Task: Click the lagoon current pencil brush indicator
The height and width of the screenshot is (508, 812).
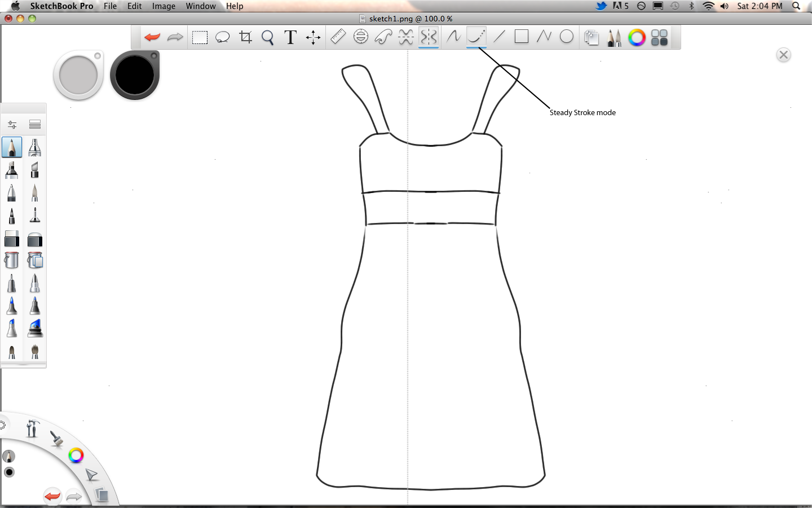Action: [8, 456]
